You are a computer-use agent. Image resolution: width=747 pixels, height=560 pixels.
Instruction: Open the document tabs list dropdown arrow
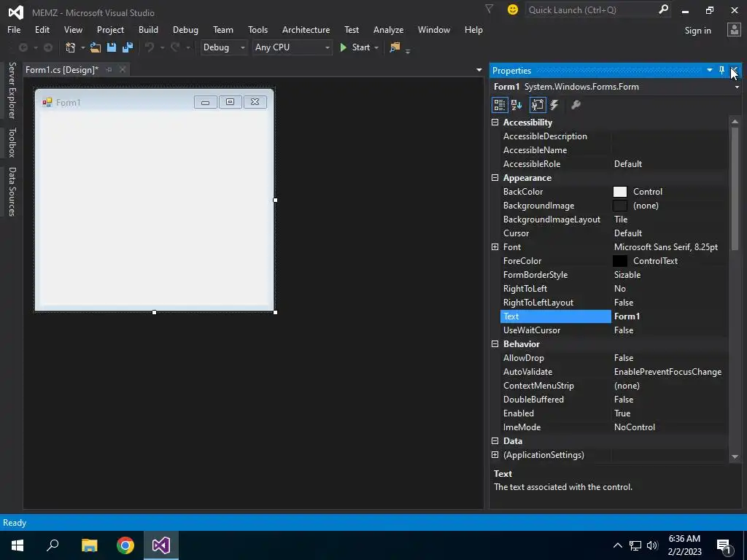pyautogui.click(x=479, y=70)
